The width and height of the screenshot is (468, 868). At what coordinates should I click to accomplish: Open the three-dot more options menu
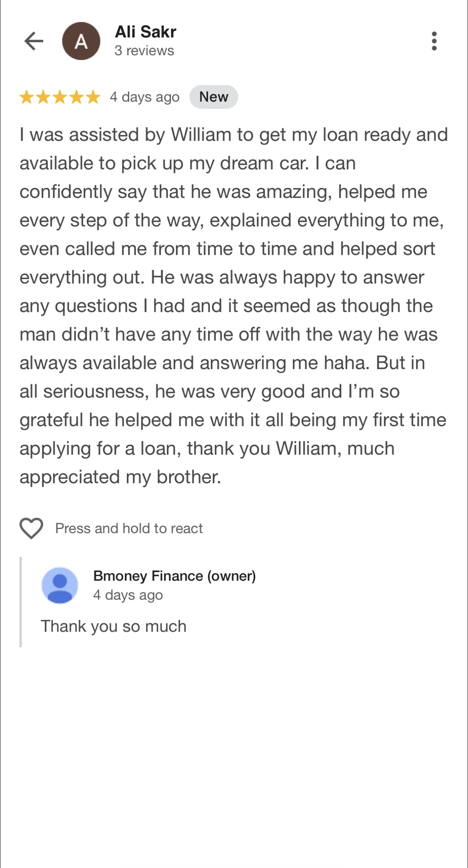pos(434,41)
